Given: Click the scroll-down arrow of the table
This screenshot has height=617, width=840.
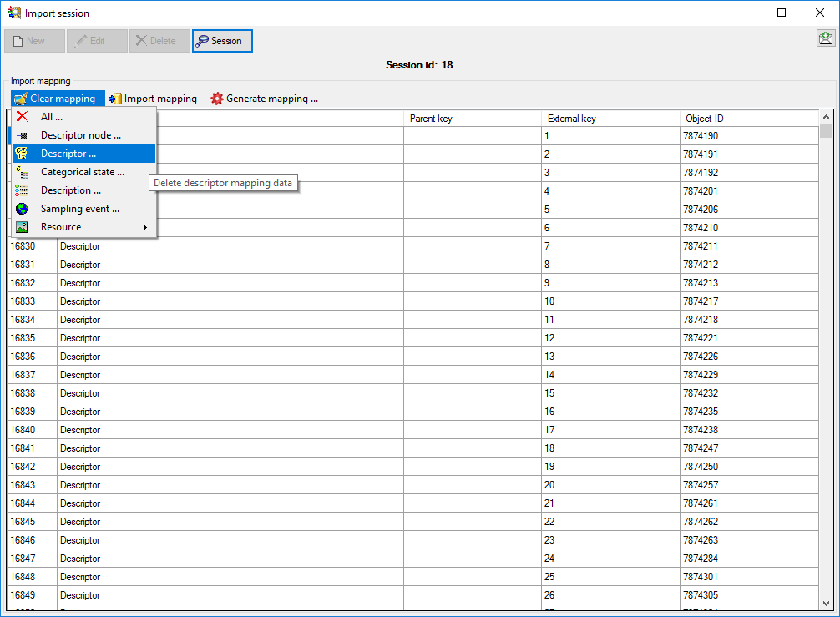Looking at the screenshot, I should click(x=826, y=602).
